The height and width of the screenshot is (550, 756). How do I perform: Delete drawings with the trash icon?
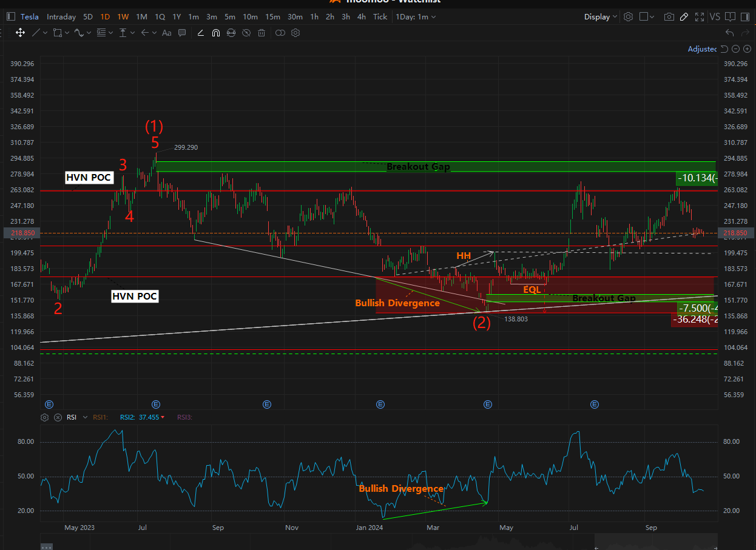coord(262,33)
